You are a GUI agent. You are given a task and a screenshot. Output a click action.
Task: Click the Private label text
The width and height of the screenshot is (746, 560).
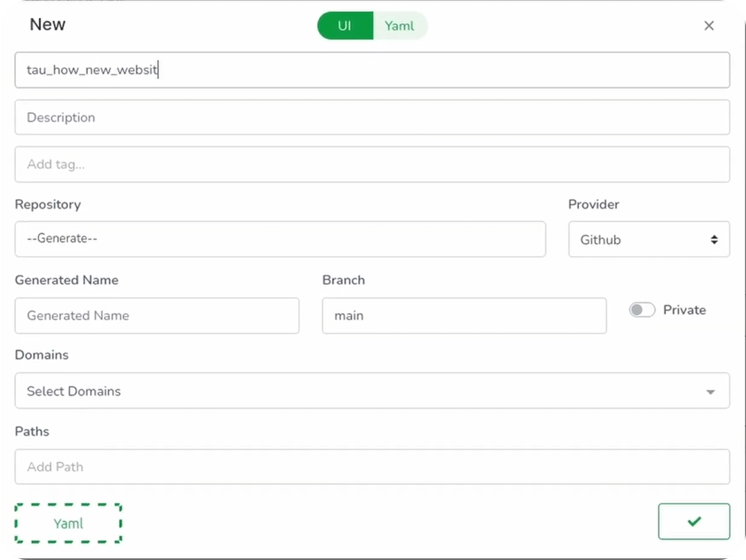pyautogui.click(x=684, y=310)
